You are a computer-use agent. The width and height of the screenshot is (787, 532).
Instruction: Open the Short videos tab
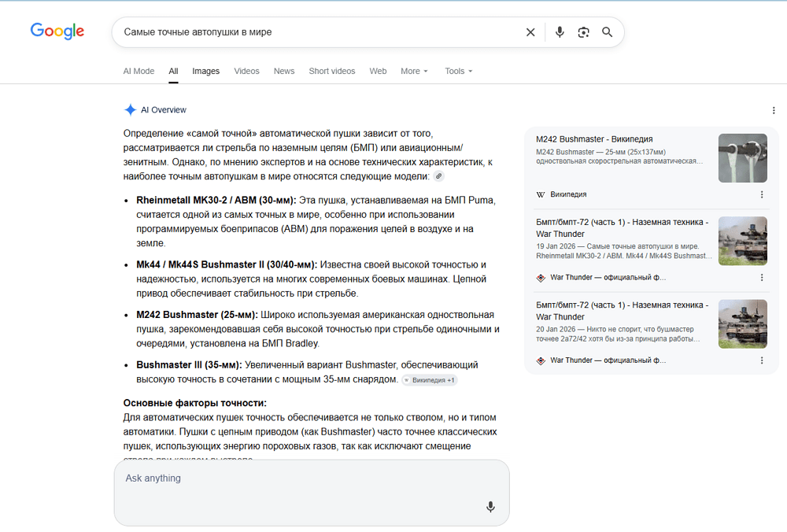pos(332,72)
